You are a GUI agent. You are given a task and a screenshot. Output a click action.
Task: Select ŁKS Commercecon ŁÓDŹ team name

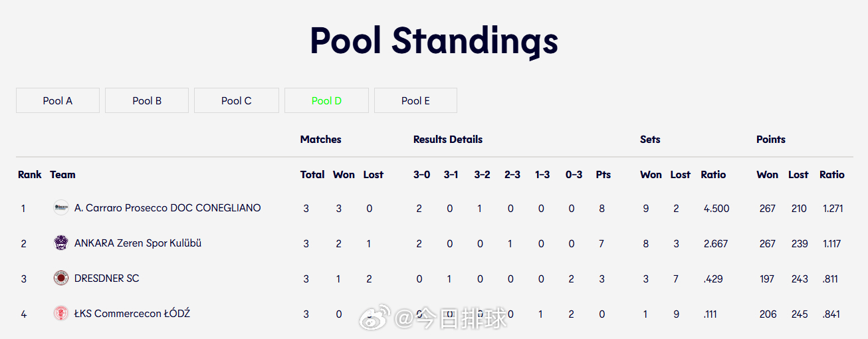(132, 314)
